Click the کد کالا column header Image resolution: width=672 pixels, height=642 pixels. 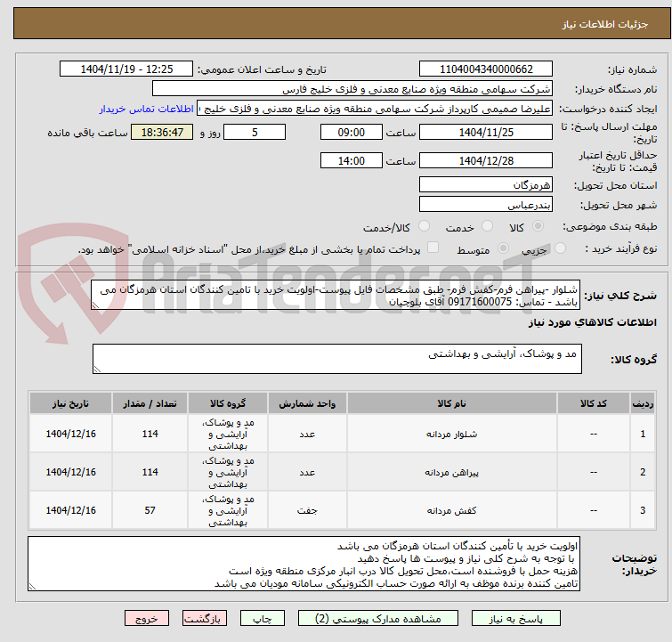[593, 403]
